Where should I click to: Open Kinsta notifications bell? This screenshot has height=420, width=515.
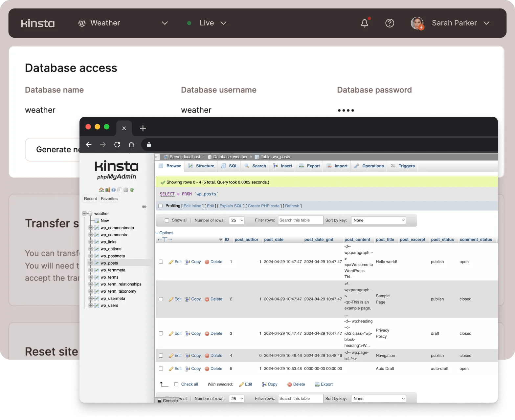tap(365, 23)
